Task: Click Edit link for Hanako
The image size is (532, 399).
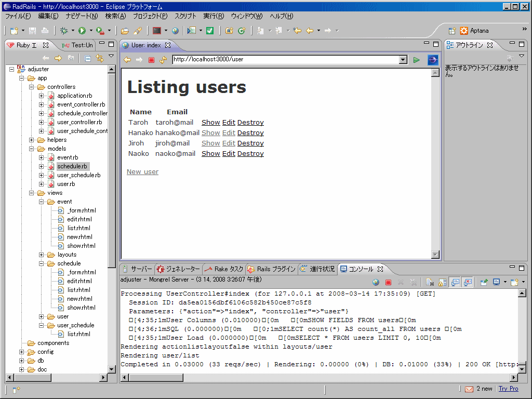Action: coord(229,133)
